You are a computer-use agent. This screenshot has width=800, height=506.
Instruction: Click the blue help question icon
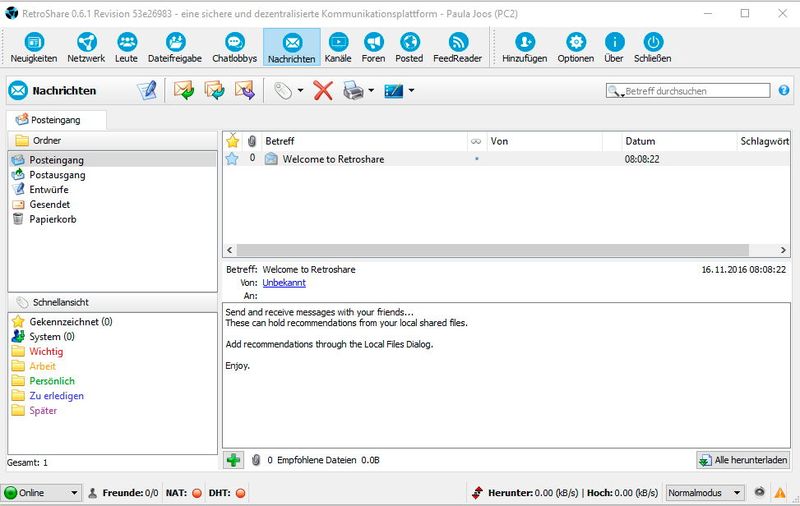point(784,90)
